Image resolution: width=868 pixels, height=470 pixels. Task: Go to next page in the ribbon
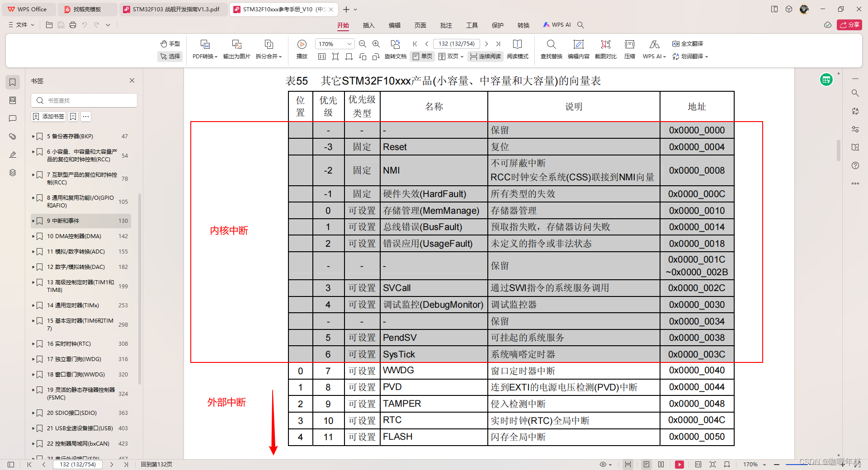click(486, 44)
